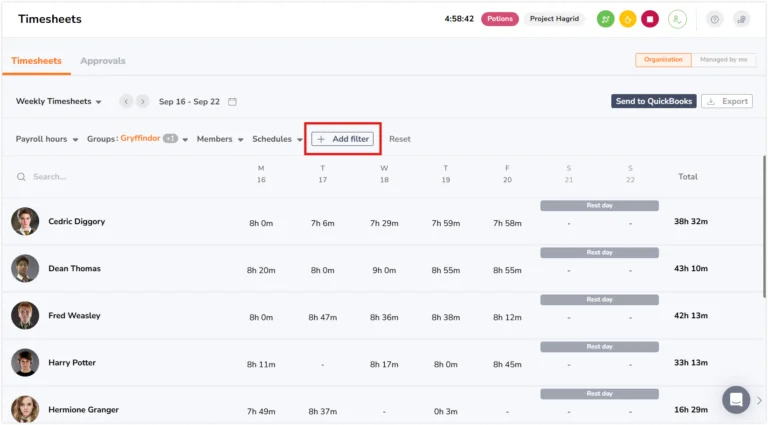Expand the Groups Gryffindor filter
Image resolution: width=768 pixels, height=425 pixels.
137,139
